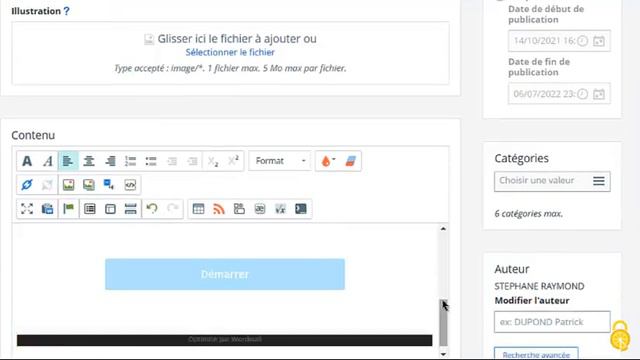The width and height of the screenshot is (640, 360).
Task: Click the Catégories hamburger list icon
Action: (x=599, y=181)
